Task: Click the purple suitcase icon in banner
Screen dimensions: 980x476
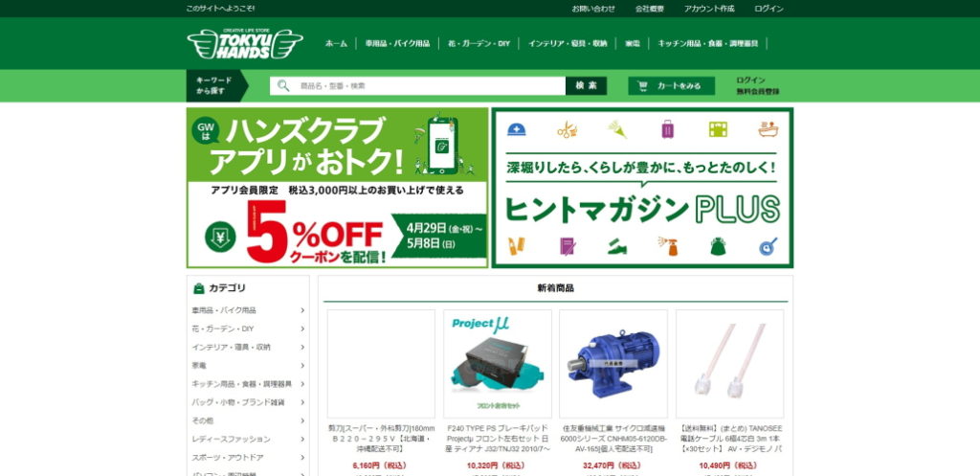Action: coord(667,129)
